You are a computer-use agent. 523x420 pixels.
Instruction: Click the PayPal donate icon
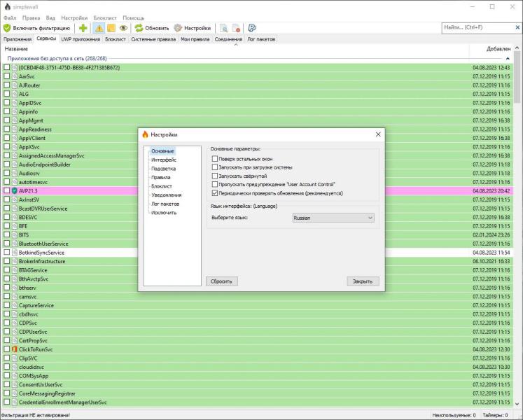252,29
